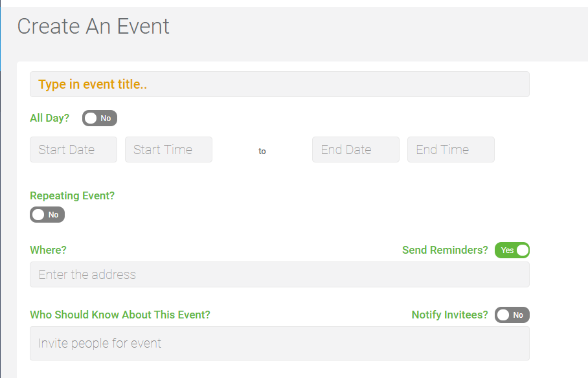588x378 pixels.
Task: Open the End Date picker field
Action: point(356,150)
